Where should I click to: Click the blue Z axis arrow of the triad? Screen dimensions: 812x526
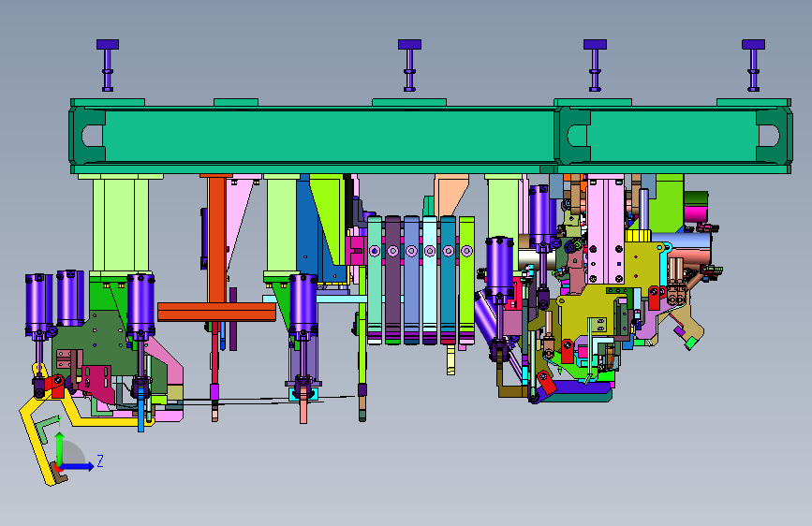pos(78,466)
